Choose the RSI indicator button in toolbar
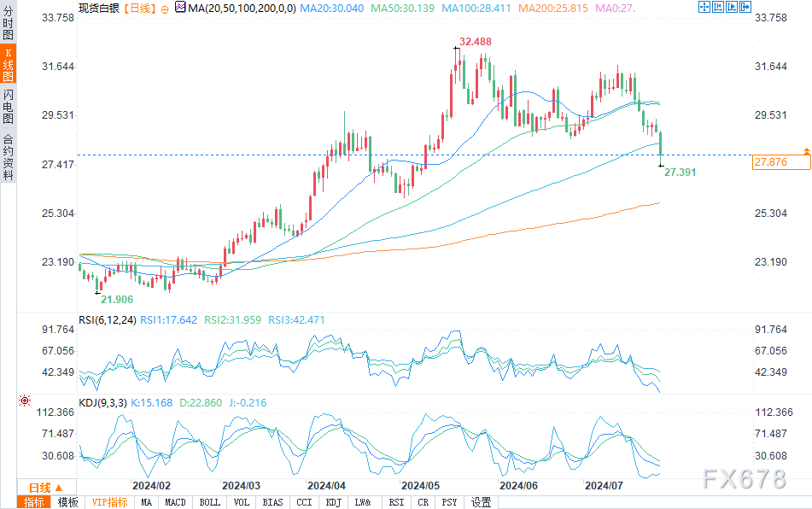This screenshot has width=812, height=509. point(396,502)
